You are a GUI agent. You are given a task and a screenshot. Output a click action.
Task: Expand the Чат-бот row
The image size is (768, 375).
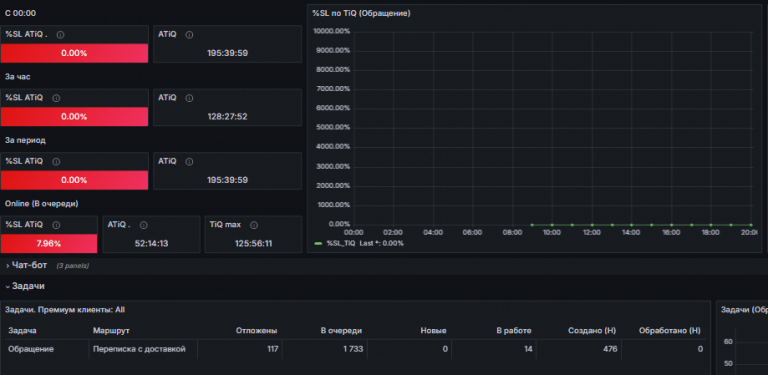pyautogui.click(x=27, y=265)
